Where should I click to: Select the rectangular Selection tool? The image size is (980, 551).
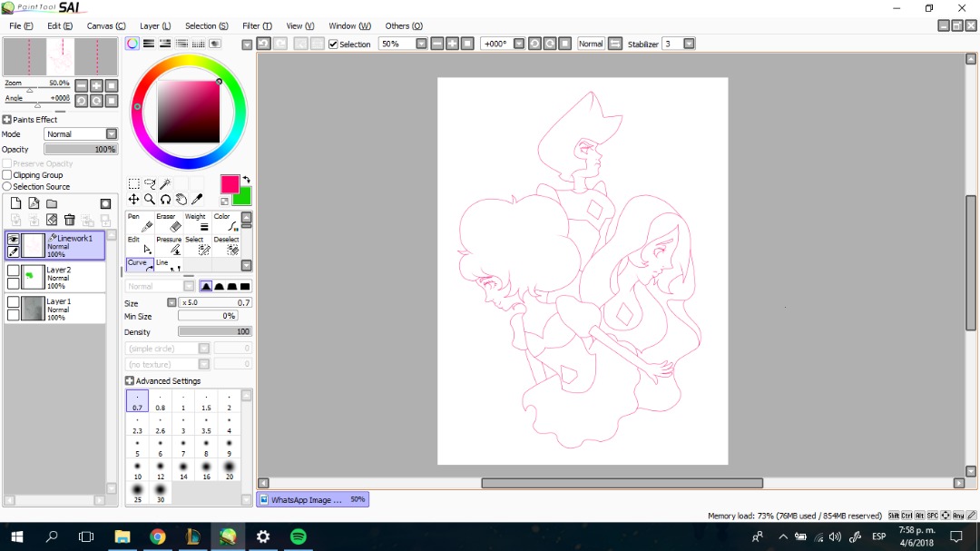tap(133, 184)
